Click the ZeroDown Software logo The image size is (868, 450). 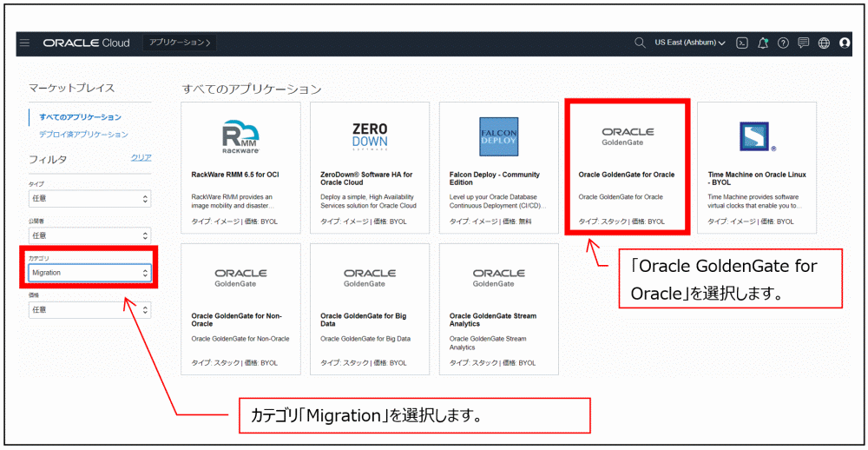click(x=370, y=136)
